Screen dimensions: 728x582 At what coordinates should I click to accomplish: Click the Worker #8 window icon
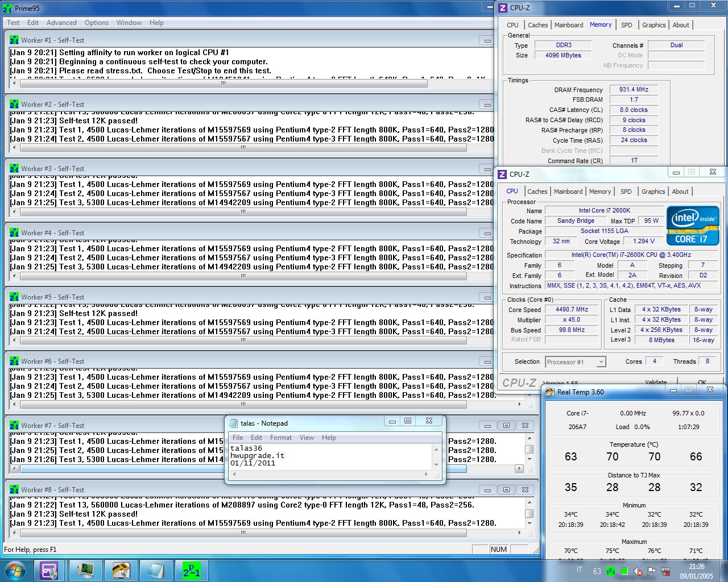click(x=14, y=490)
